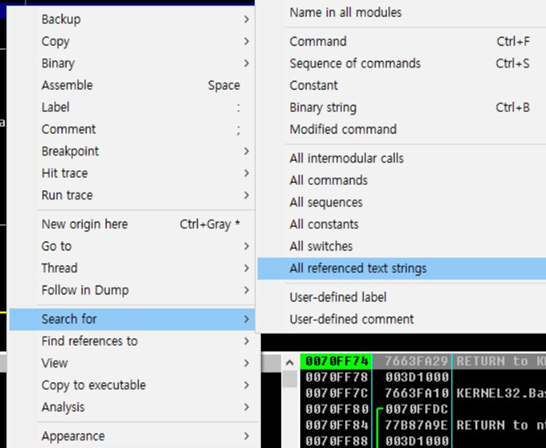Viewport: 546px width, 448px height.
Task: Select stack address 0070FF7C
Action: [336, 393]
